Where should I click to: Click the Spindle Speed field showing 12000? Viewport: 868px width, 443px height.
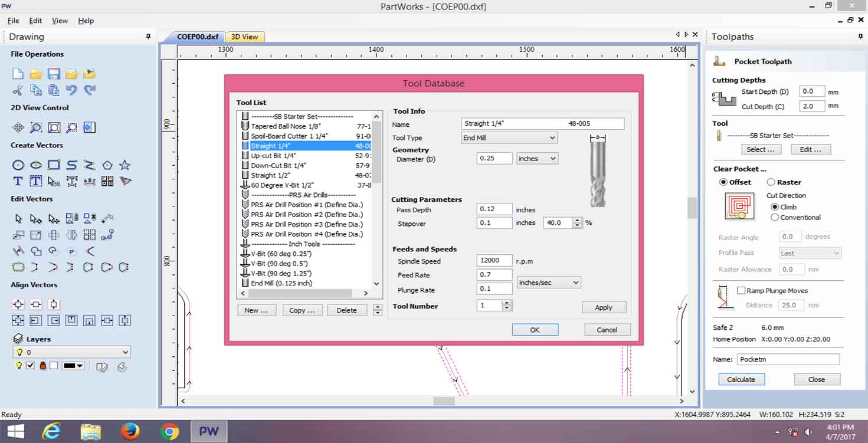[x=494, y=261]
